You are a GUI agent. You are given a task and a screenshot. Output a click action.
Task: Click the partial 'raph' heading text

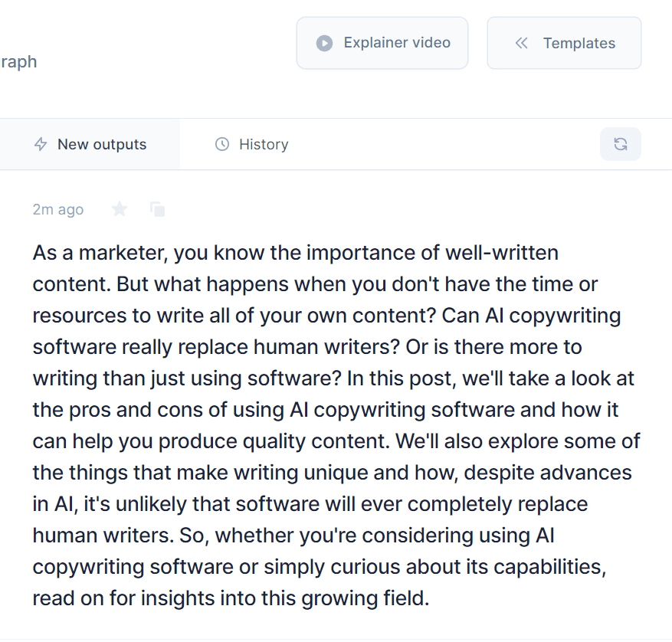pyautogui.click(x=18, y=62)
